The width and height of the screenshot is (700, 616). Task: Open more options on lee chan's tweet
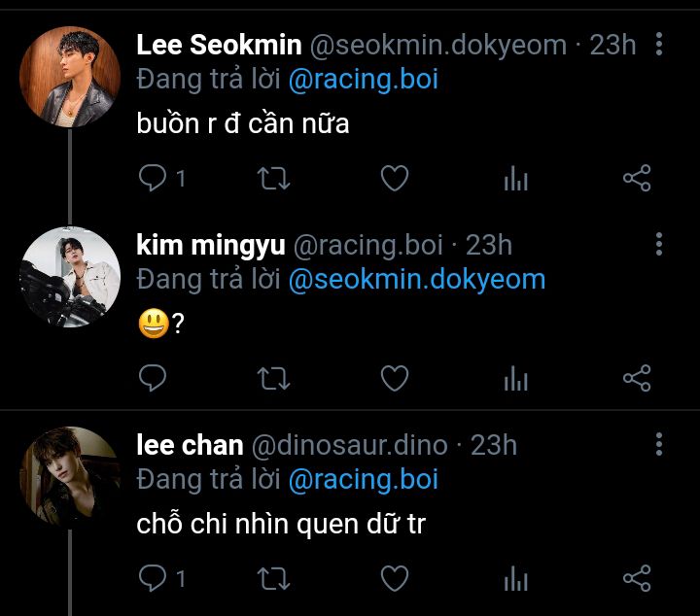pyautogui.click(x=659, y=445)
